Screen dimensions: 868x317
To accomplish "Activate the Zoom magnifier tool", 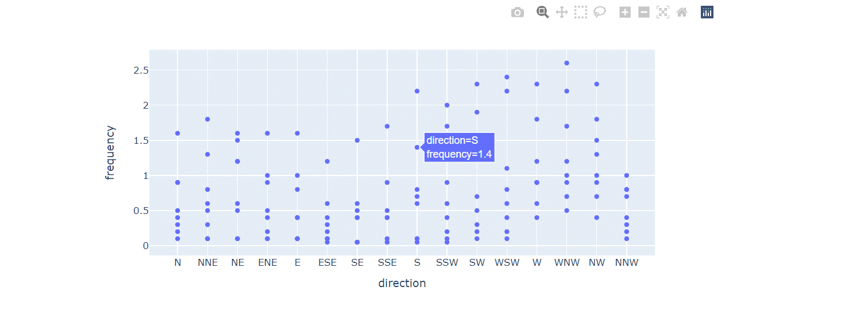I will coord(542,12).
